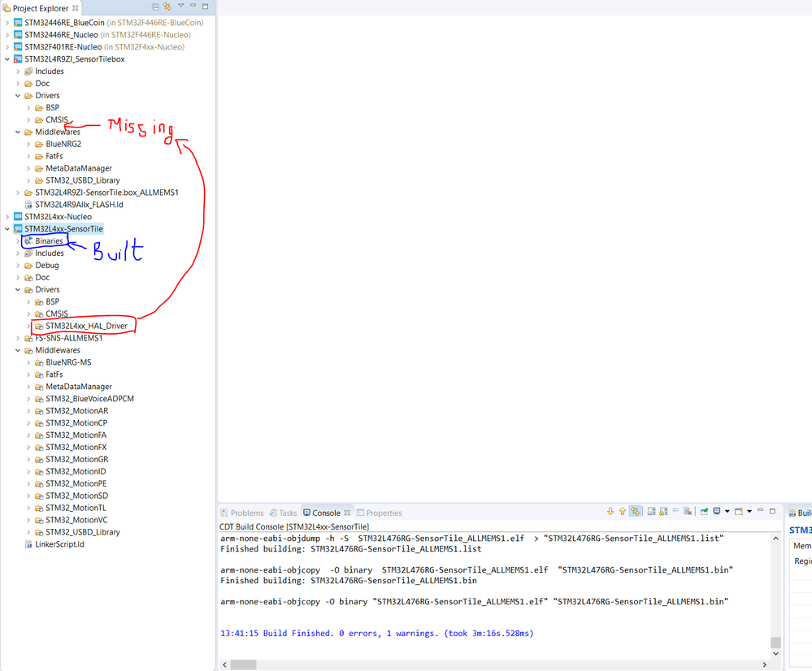Click Console vertical scroll up arrow
812x671 pixels.
pos(775,539)
